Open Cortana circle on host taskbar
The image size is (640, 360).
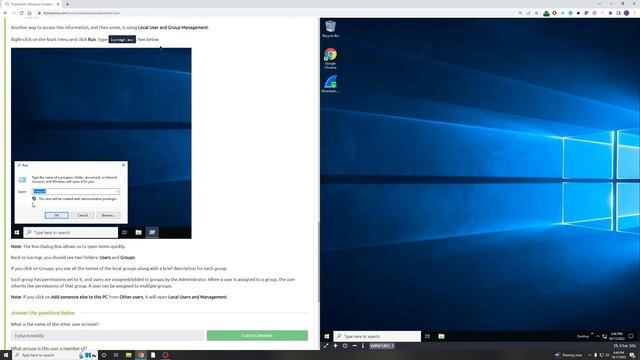[x=104, y=355]
